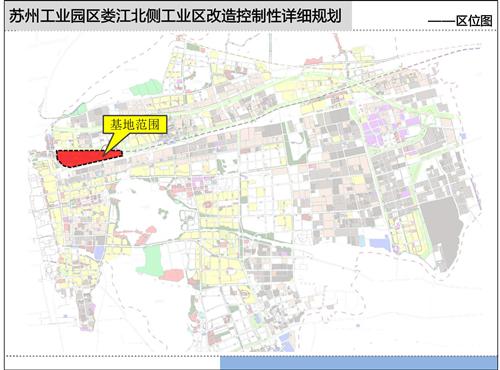Click the pink block beside the green rectangle
Screen dimensions: 500x370
(173, 275)
